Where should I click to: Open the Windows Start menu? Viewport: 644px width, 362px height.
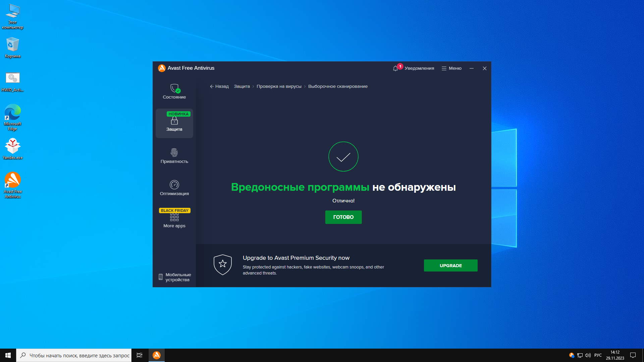[8, 355]
